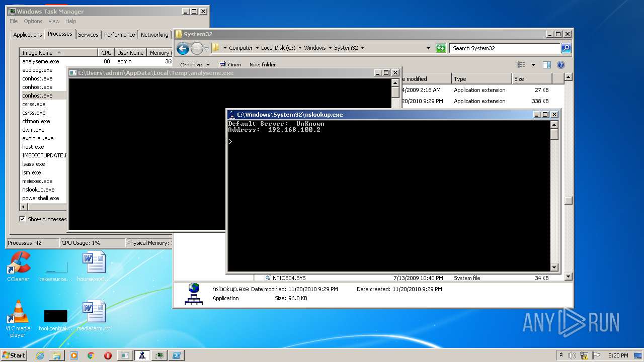
Task: Click the green refresh button in address bar
Action: [x=441, y=48]
